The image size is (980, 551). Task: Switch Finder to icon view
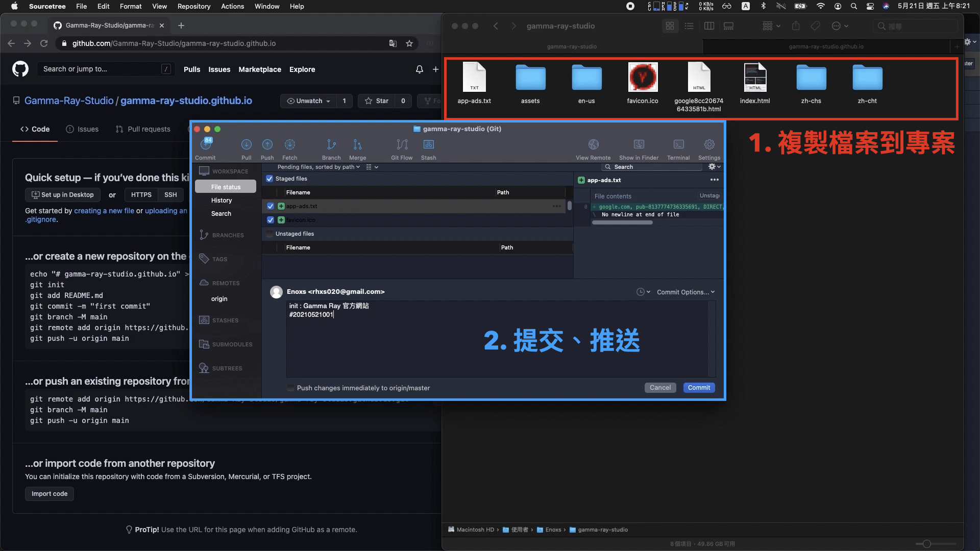[670, 26]
